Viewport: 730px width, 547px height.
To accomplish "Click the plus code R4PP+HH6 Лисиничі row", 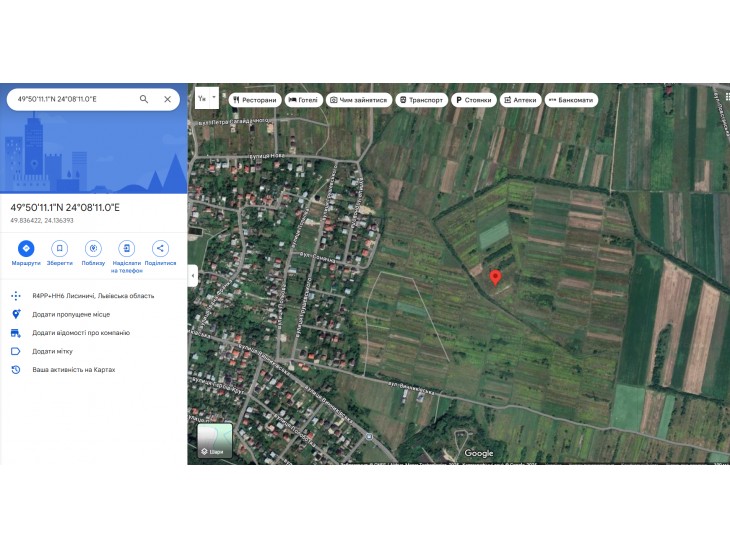I will 94,296.
